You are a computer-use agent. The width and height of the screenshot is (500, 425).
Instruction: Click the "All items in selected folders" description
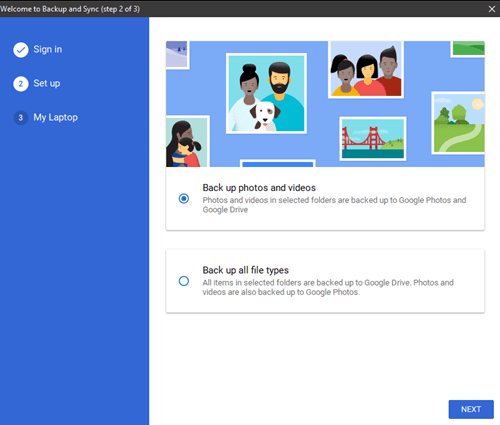[x=328, y=287]
